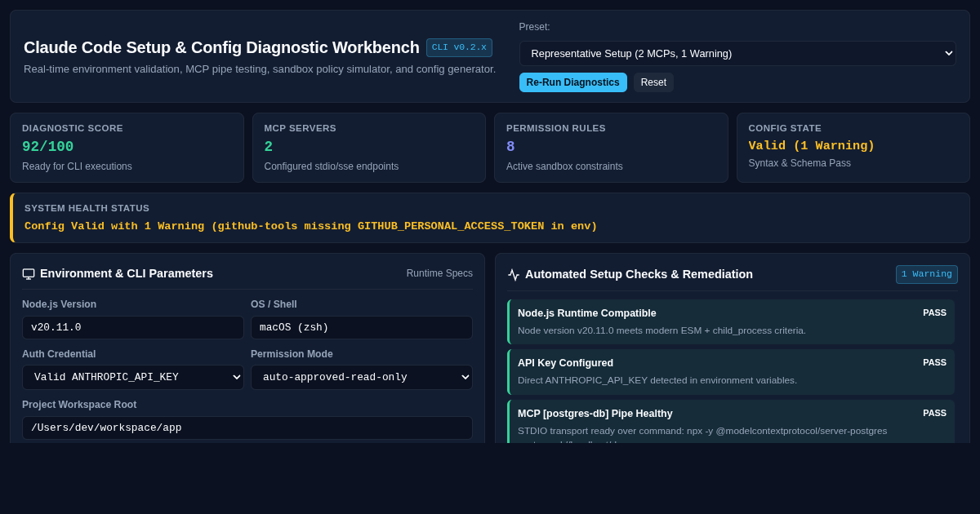Click PASS status on MCP postgres-db Pipe Healthy
980x514 pixels.
pyautogui.click(x=934, y=413)
